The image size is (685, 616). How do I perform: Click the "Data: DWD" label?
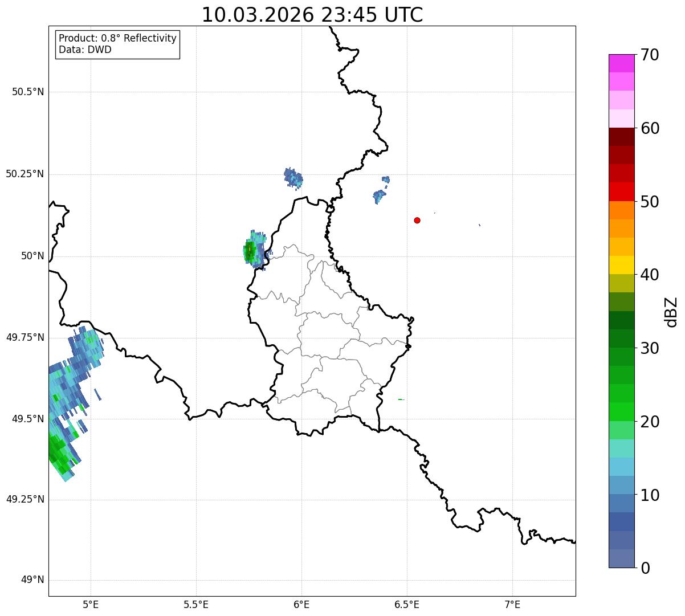(x=85, y=50)
